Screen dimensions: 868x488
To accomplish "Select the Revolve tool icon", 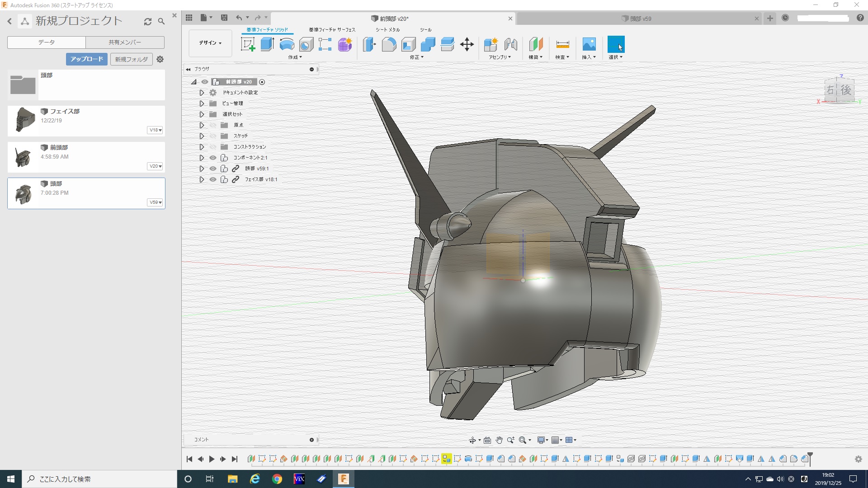I will pos(287,44).
